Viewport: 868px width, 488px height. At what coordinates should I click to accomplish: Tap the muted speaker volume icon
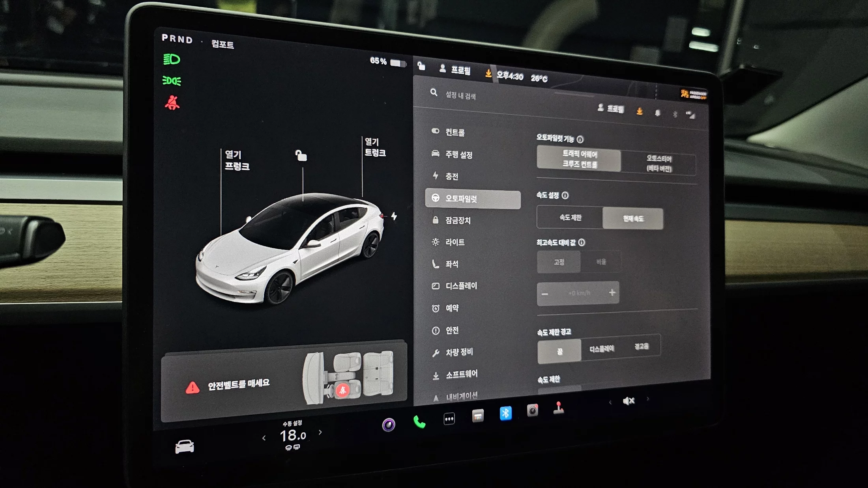click(629, 401)
